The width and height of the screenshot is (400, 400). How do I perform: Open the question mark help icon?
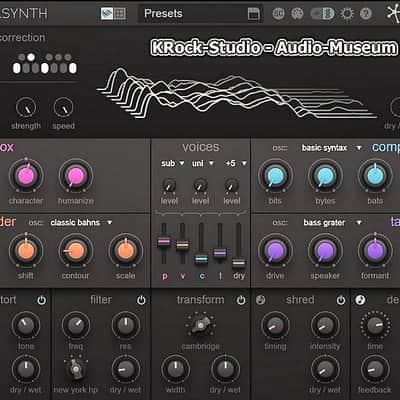pyautogui.click(x=366, y=14)
